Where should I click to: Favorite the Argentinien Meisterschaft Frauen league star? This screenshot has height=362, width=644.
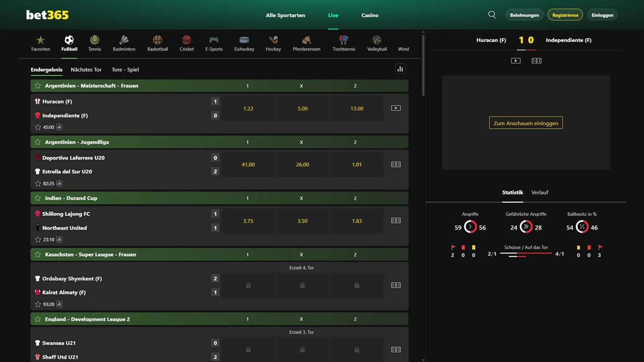(38, 85)
